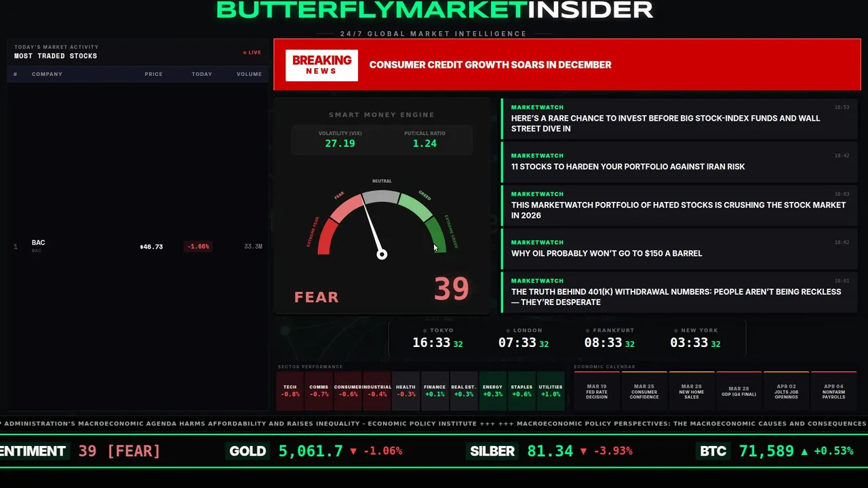Screen dimensions: 868x488
Task: Select the INDUSTRIAL sector tile
Action: (377, 391)
